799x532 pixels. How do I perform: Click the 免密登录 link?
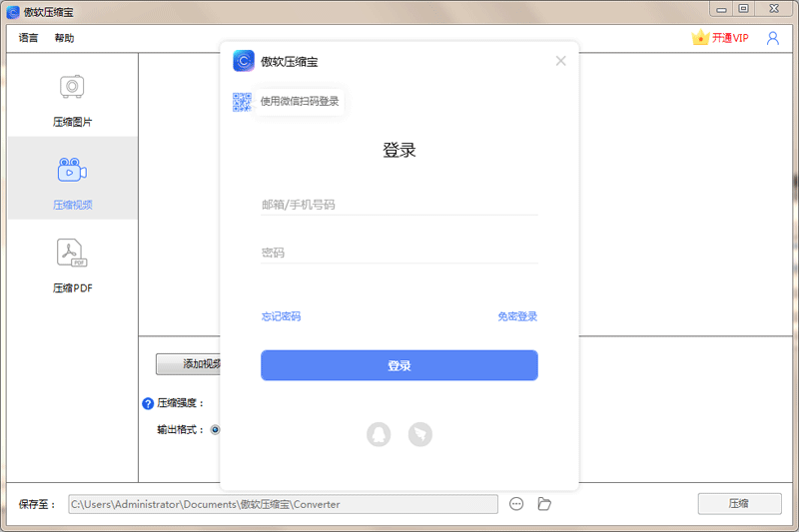[x=517, y=316]
